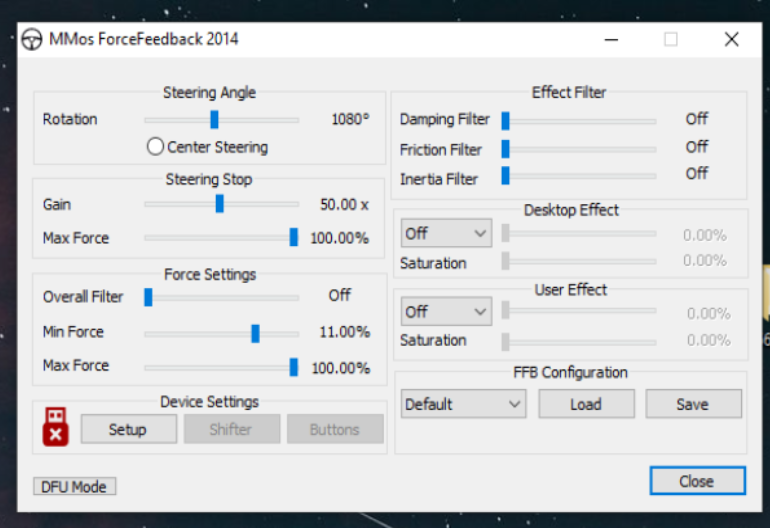Click the Close button at bottom right
This screenshot has height=528, width=770.
pos(696,481)
